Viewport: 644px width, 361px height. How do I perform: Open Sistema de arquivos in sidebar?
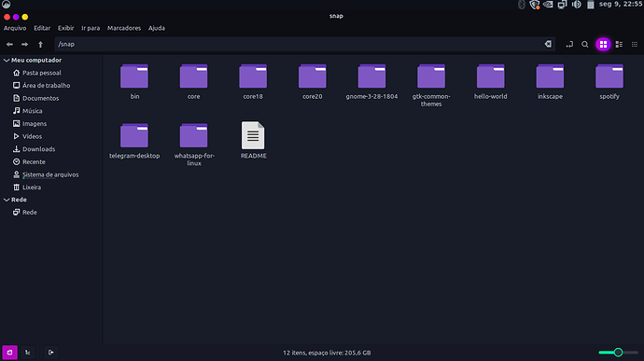[51, 174]
